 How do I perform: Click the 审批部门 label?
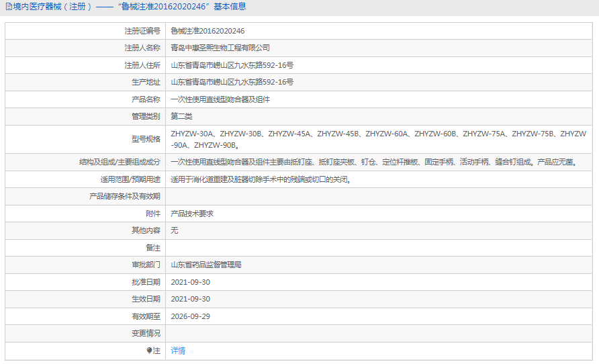[146, 265]
